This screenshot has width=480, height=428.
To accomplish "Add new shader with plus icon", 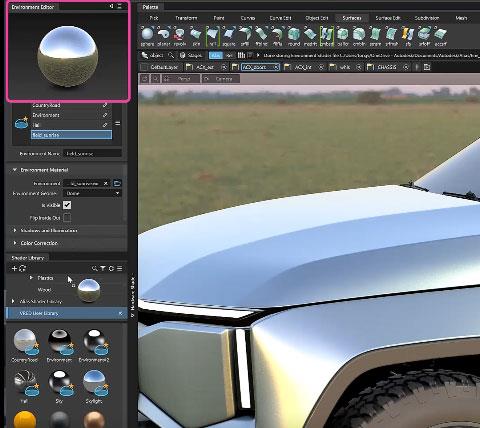I will 14,268.
